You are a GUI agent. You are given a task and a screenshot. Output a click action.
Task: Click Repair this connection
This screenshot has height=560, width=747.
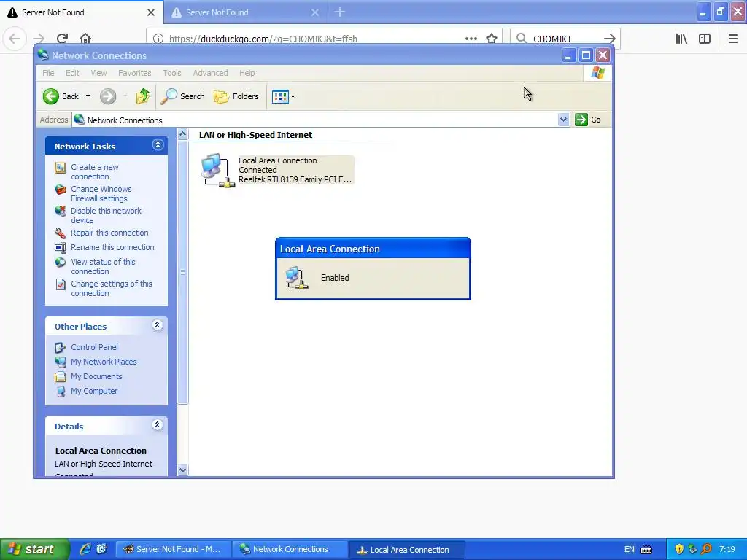click(109, 233)
